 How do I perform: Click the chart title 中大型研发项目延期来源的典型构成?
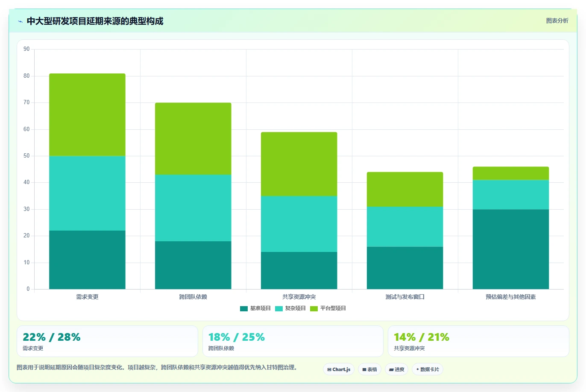click(95, 21)
